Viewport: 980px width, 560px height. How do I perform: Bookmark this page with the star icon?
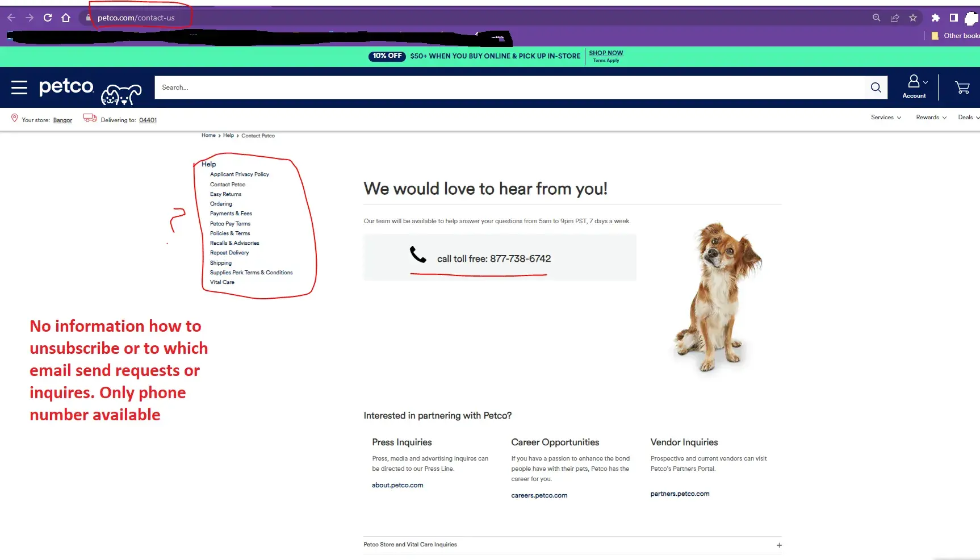913,18
